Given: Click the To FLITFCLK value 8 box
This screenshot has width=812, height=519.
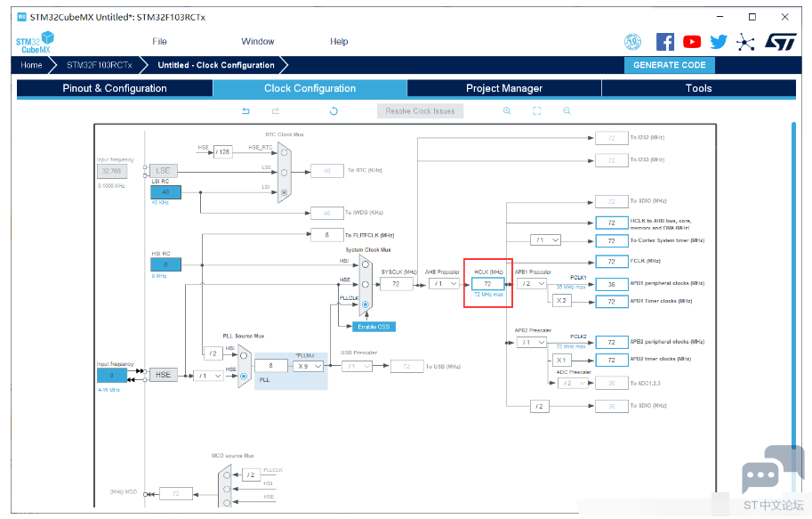Looking at the screenshot, I should (x=326, y=235).
